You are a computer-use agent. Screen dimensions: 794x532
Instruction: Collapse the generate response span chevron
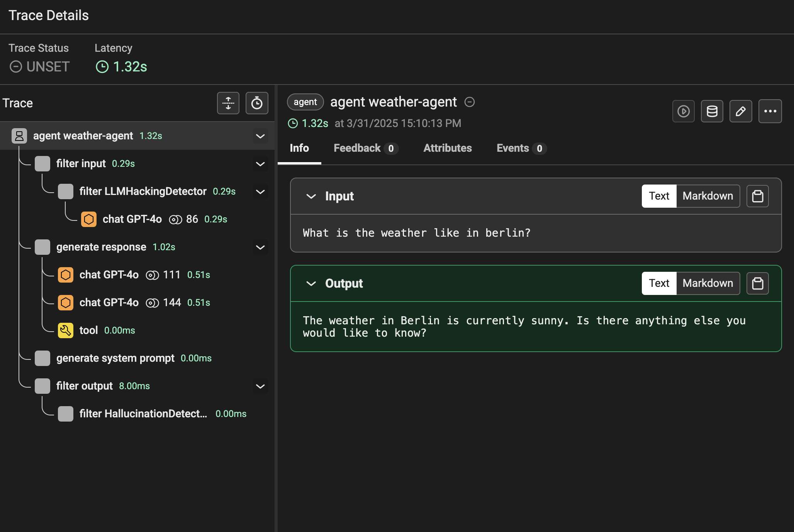click(260, 247)
